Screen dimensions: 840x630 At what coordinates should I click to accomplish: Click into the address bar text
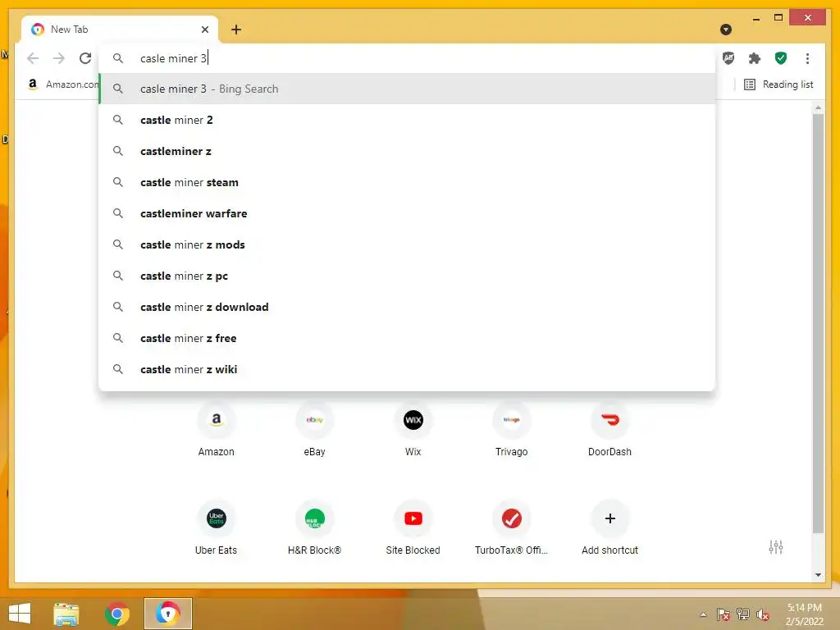point(173,58)
